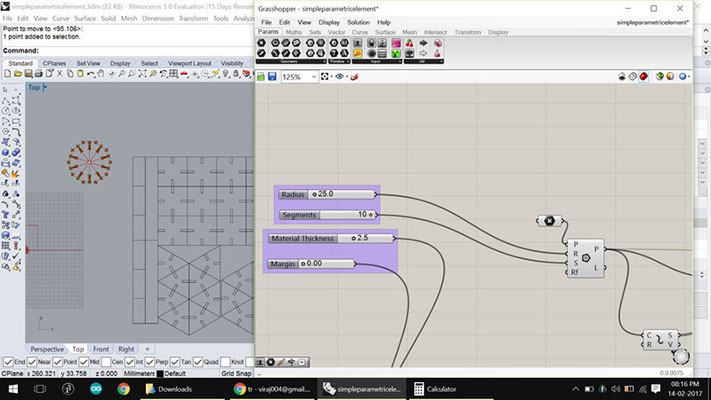The width and height of the screenshot is (711, 400).
Task: Click the Paste clipboard icon in Rhino toolbar
Action: point(80,73)
